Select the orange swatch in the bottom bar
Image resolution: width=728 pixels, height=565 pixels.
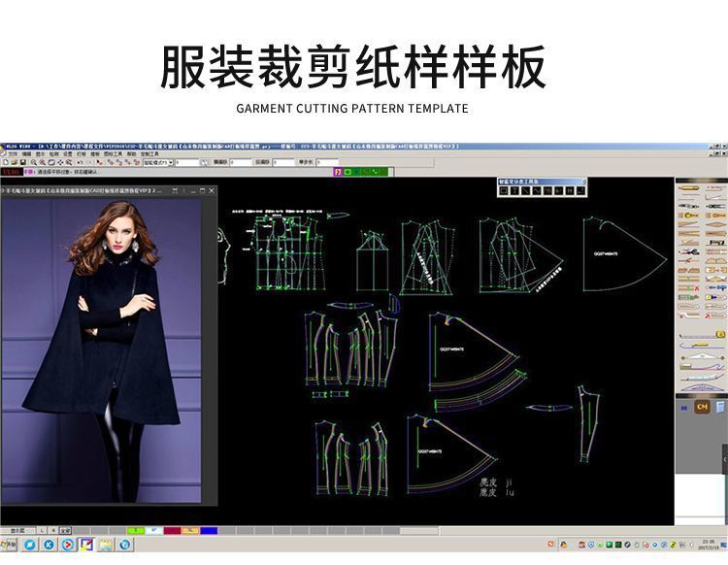pos(190,531)
